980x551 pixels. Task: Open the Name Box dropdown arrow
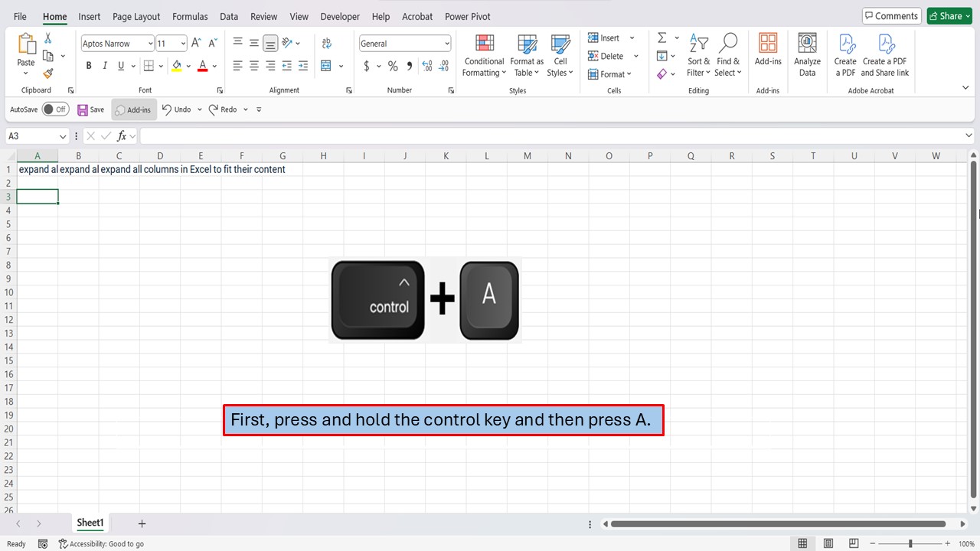[63, 135]
